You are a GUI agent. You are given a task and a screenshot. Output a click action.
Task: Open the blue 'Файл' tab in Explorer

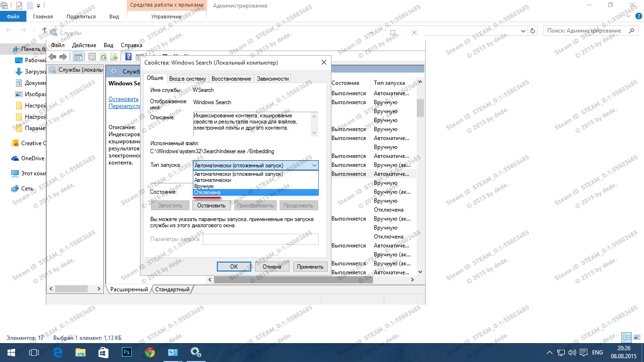pyautogui.click(x=13, y=16)
